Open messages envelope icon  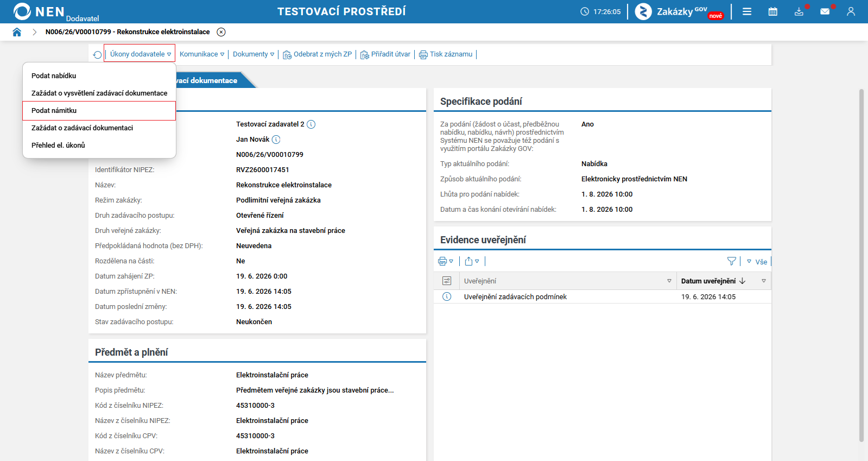pos(825,11)
